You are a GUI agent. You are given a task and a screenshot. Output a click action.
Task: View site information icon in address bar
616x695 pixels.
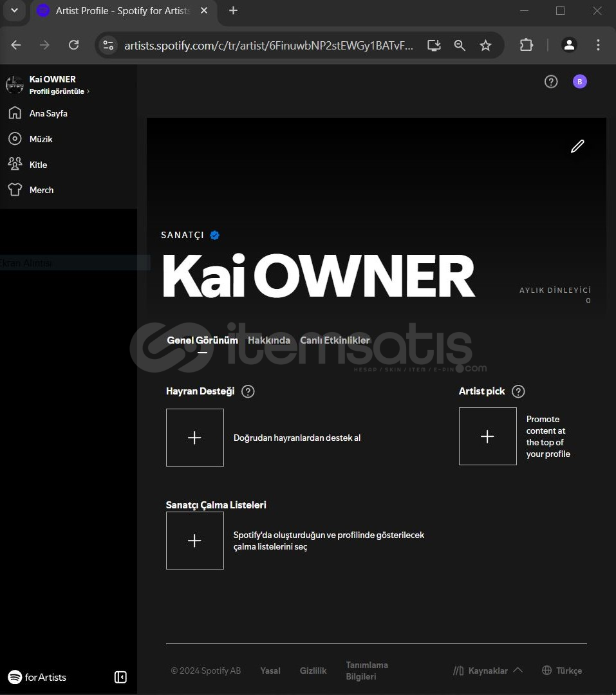tap(108, 45)
